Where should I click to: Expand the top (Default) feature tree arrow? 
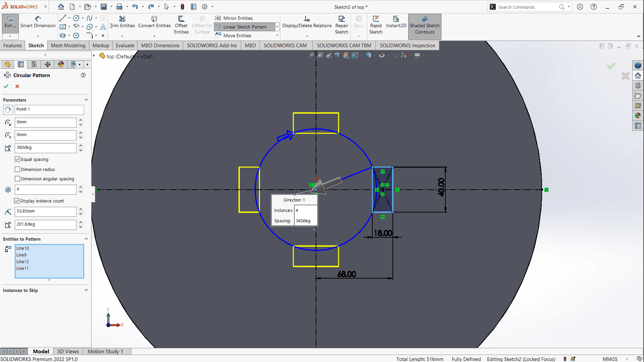pyautogui.click(x=94, y=56)
